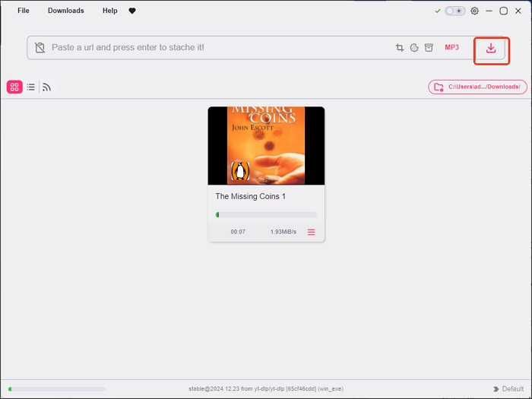Click the Downloads folder path button
This screenshot has height=399, width=532.
point(477,87)
